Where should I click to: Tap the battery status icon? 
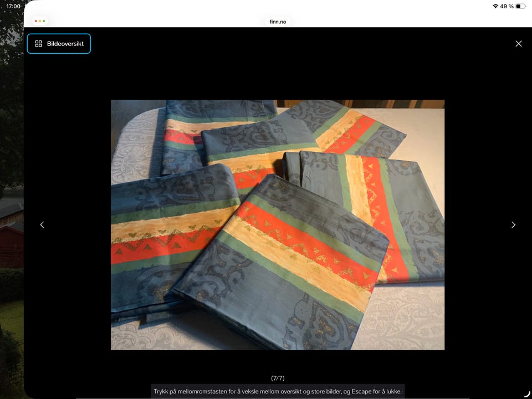click(521, 6)
